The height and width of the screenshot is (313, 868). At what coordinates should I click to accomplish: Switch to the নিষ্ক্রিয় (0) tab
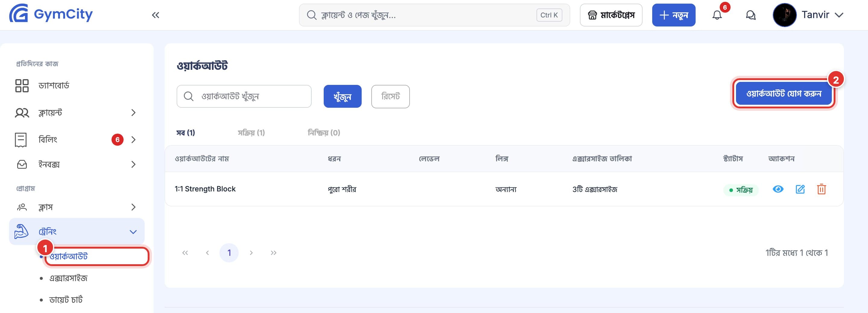[x=324, y=133]
